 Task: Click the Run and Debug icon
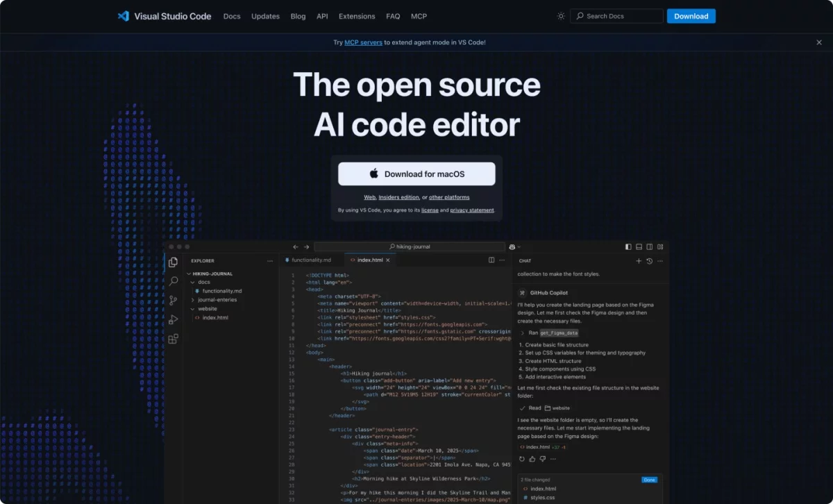tap(173, 320)
